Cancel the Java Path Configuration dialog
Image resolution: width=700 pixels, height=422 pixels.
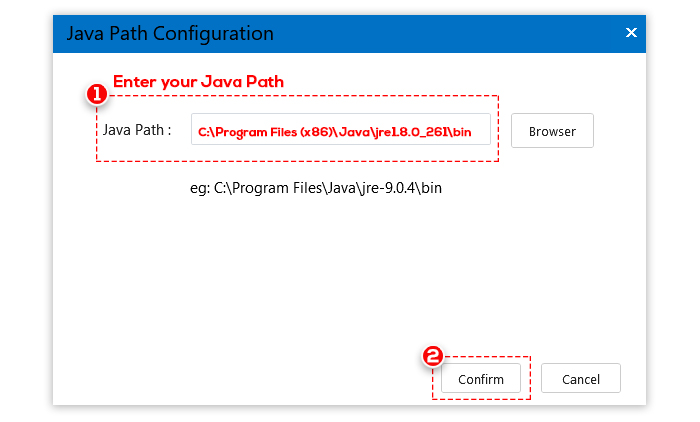click(x=580, y=379)
